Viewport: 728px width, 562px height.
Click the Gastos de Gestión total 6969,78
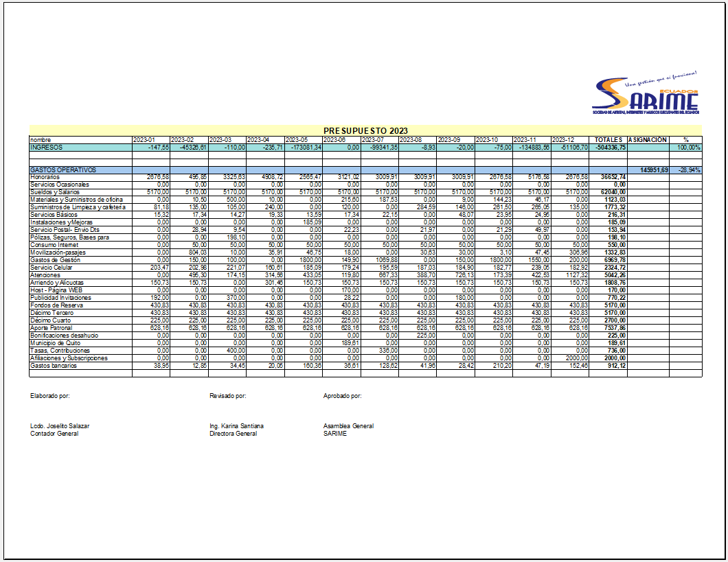click(x=615, y=260)
